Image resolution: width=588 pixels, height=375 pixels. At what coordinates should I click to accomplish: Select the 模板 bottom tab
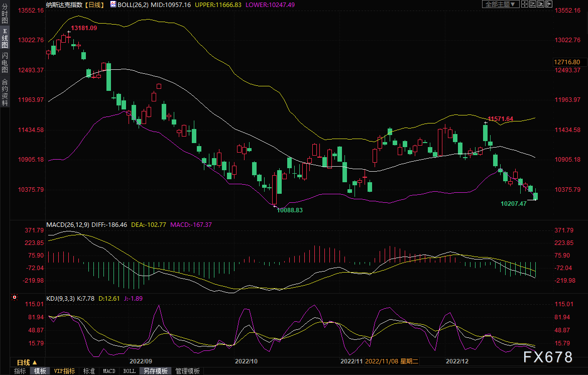point(40,371)
